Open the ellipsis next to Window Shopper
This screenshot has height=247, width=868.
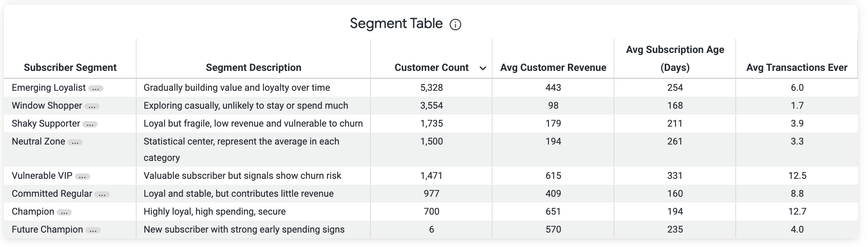point(92,106)
